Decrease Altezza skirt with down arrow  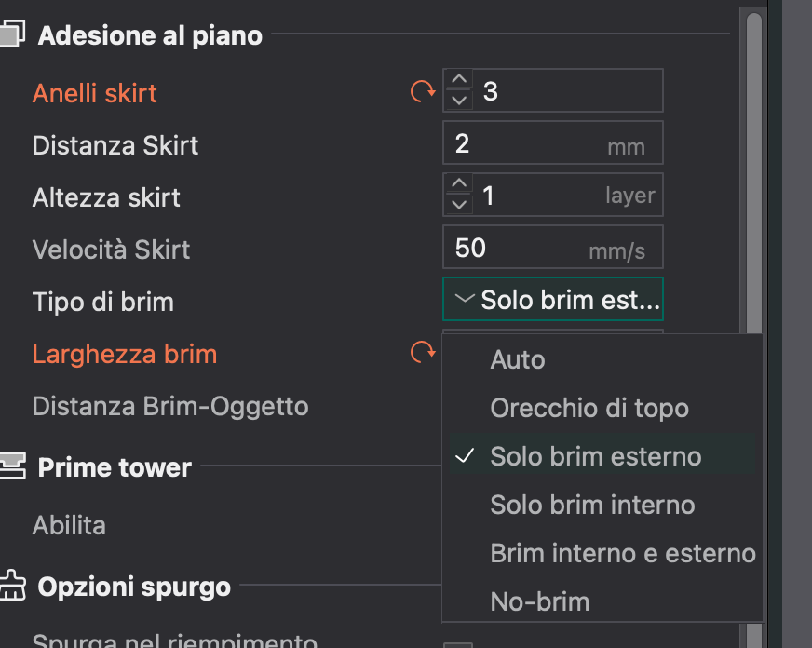point(458,204)
